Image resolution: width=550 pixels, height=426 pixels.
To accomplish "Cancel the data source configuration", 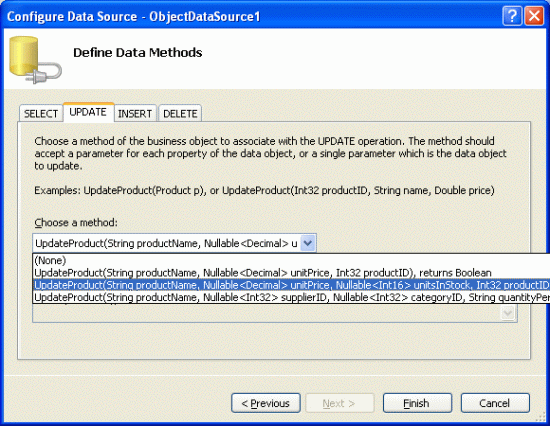I will 495,403.
